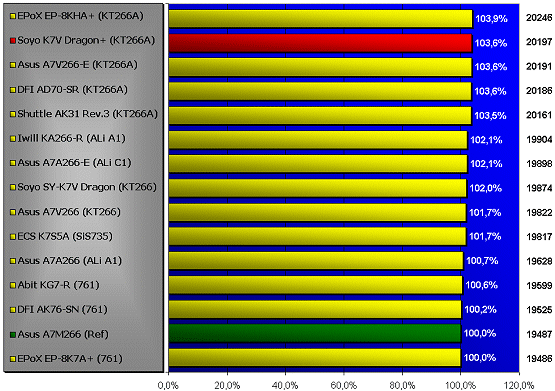Select the red Soyo K7V Dragon+ bar

(320, 43)
